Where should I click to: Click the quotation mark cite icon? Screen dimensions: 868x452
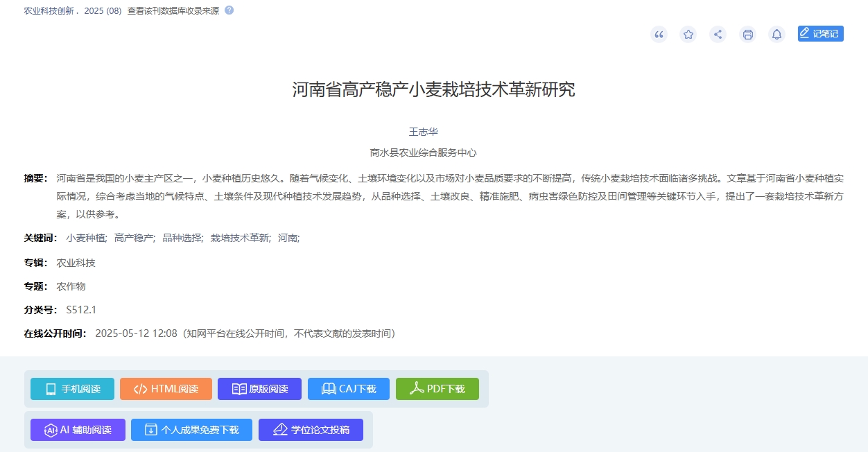659,34
